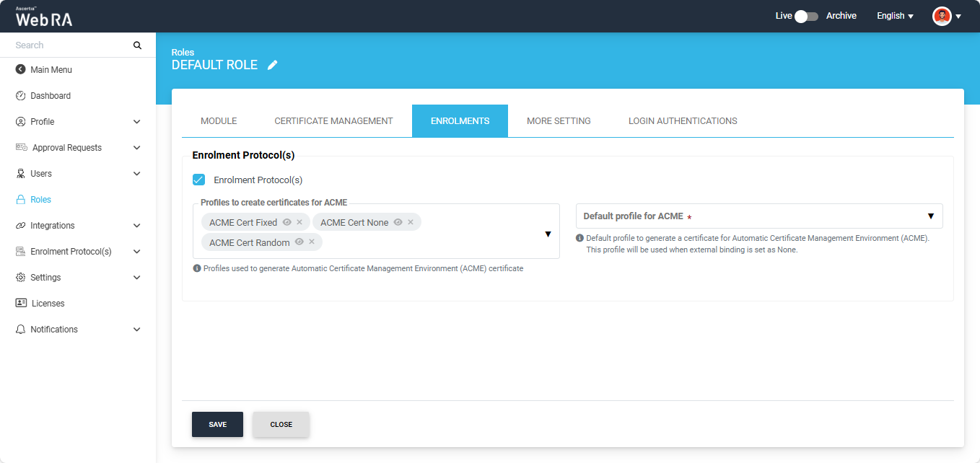Click info icon under ACME profiles field
This screenshot has height=463, width=980.
(197, 268)
